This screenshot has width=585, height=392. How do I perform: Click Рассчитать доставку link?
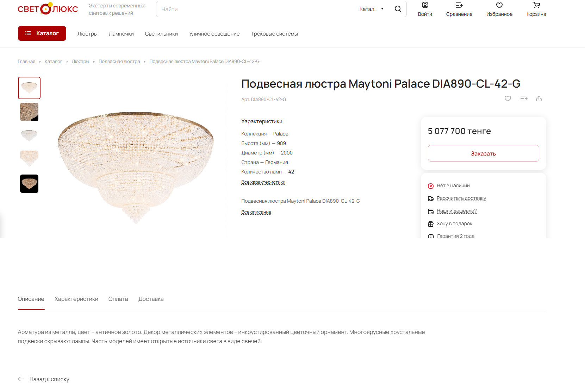tap(461, 198)
